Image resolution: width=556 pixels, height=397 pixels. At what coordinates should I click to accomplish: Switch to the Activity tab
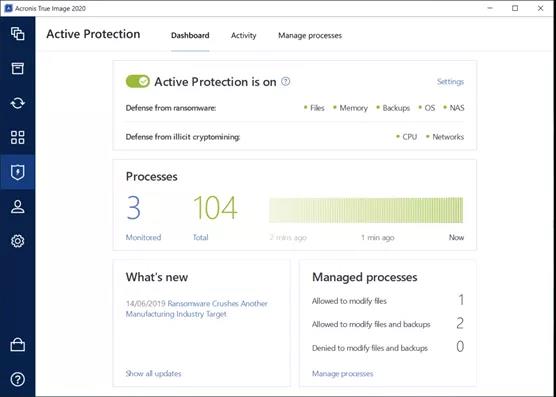[x=243, y=35]
